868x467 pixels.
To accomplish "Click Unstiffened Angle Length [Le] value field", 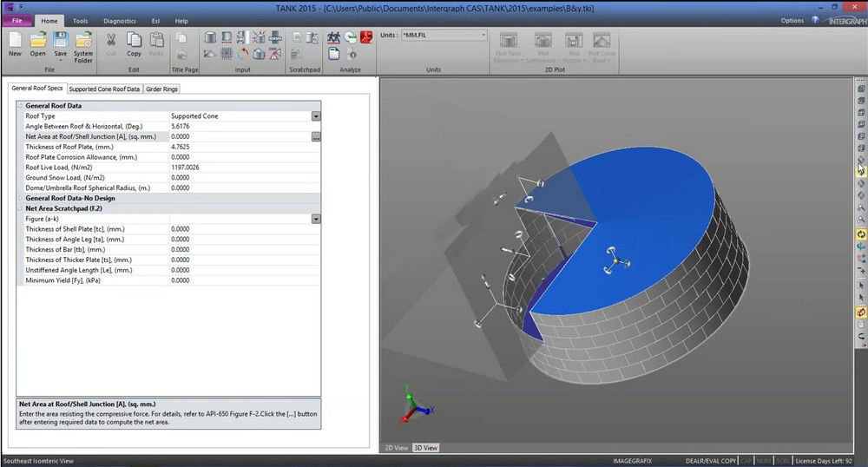I will tap(244, 270).
